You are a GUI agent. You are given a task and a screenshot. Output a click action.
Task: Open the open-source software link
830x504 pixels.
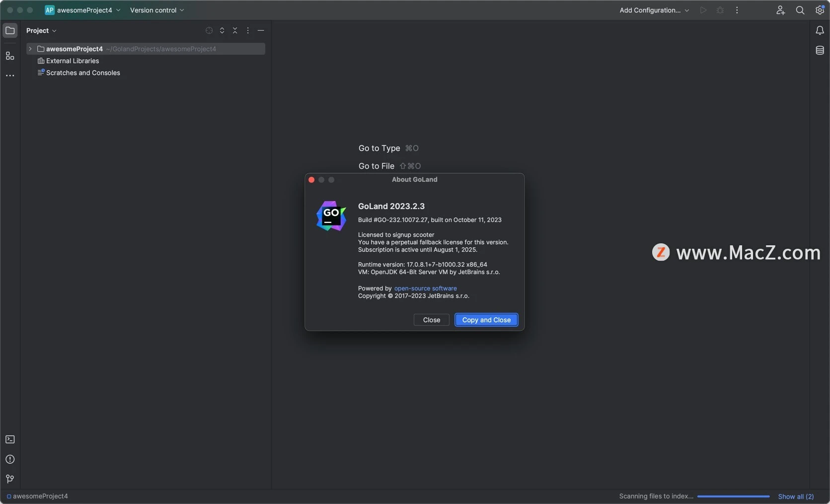point(425,288)
